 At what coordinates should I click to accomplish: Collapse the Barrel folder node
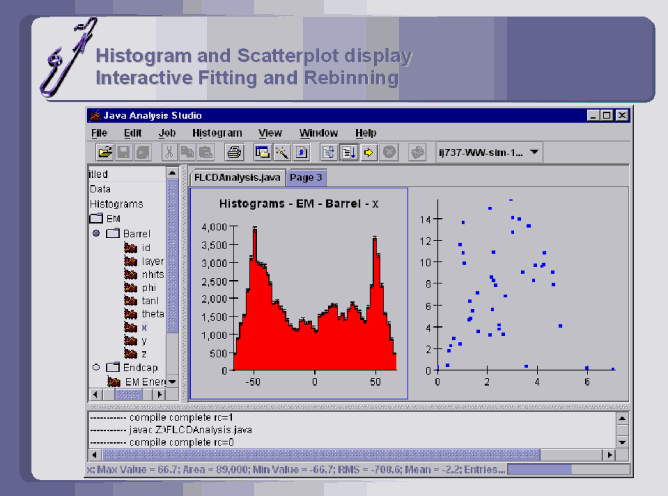(96, 233)
